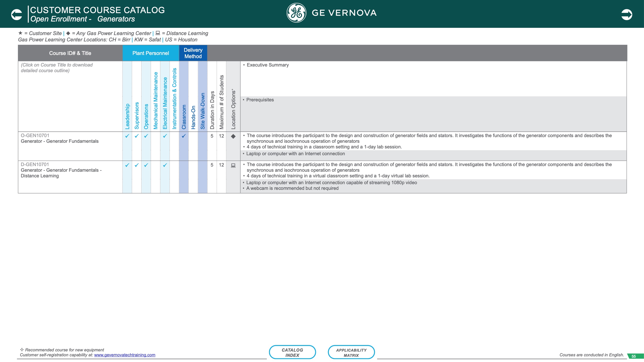Click the Gas Power Learning Center diamond in the legend
Viewport: 644px width, 362px height.
(x=69, y=33)
